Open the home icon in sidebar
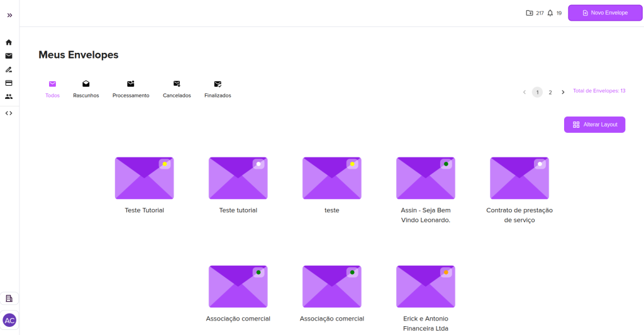The height and width of the screenshot is (335, 644). [9, 42]
